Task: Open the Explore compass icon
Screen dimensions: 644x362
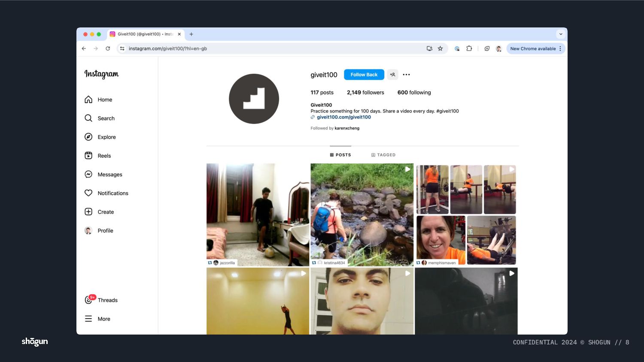Action: point(88,137)
